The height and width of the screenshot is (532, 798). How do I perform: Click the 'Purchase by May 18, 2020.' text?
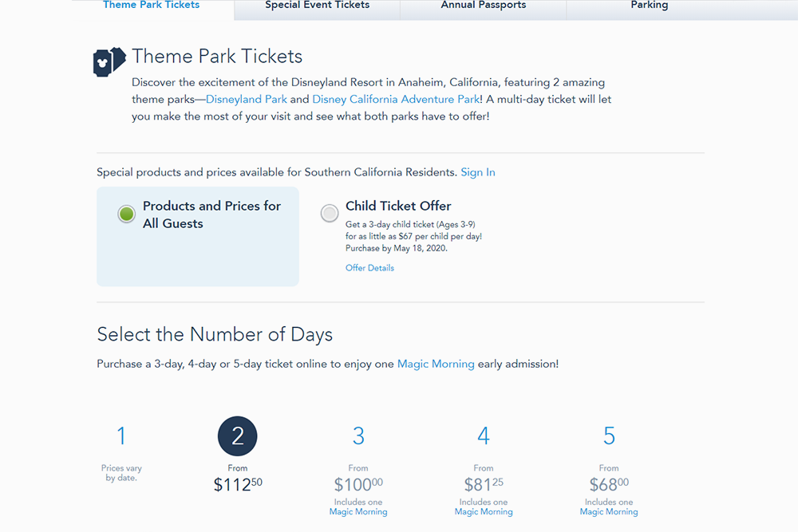click(x=397, y=248)
